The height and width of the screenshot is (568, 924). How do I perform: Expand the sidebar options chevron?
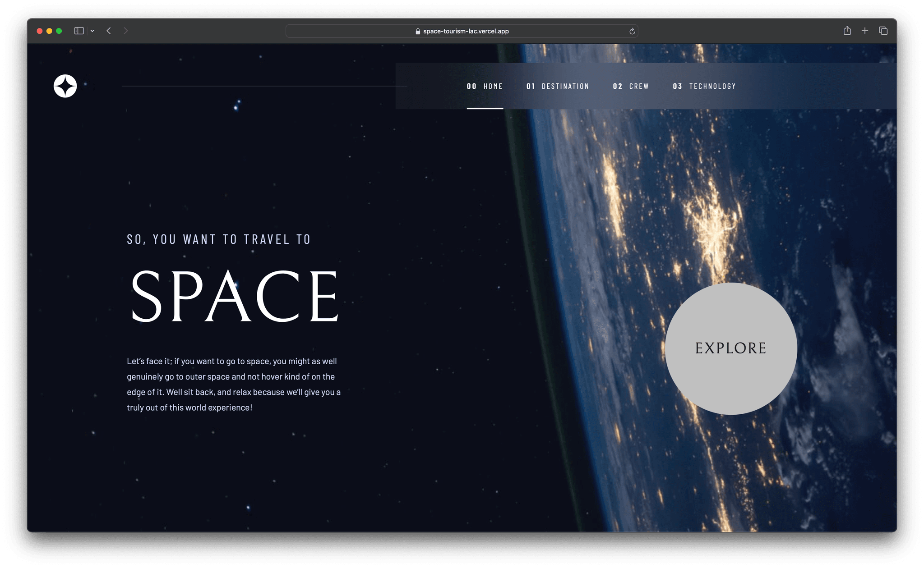click(x=92, y=31)
